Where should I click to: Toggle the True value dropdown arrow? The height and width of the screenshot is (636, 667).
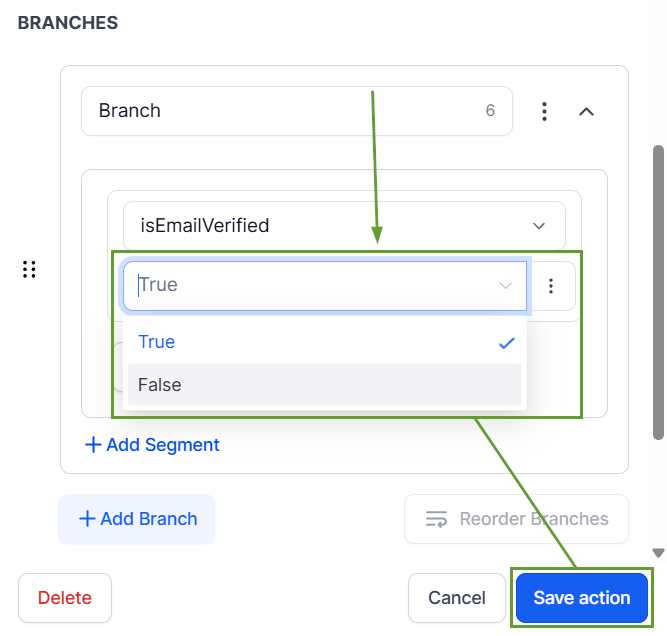(x=505, y=285)
